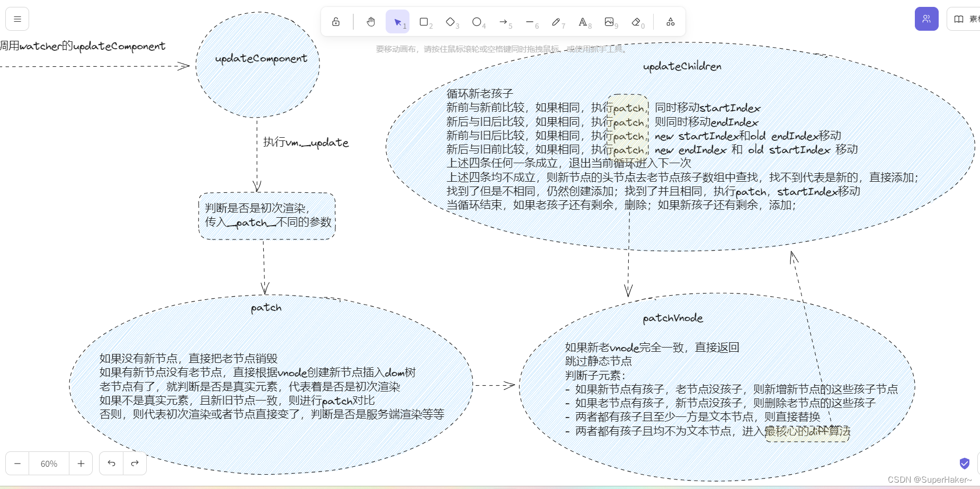
Task: Select the Eraser tool
Action: click(x=636, y=22)
